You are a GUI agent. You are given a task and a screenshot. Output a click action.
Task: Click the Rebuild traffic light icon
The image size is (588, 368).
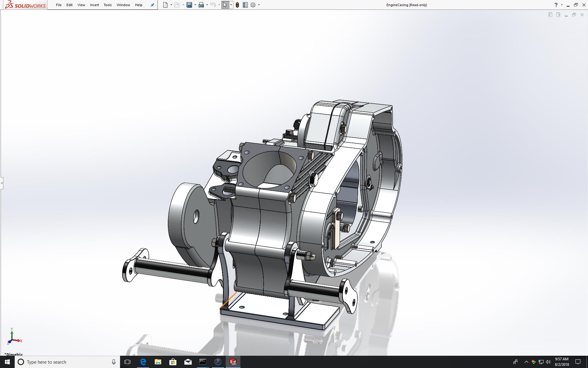click(237, 5)
